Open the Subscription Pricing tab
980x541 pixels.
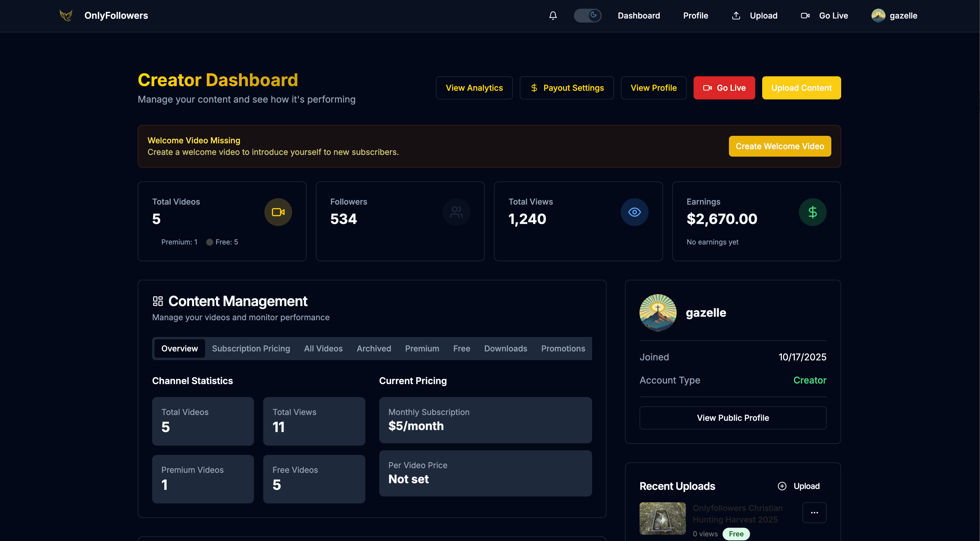click(251, 348)
